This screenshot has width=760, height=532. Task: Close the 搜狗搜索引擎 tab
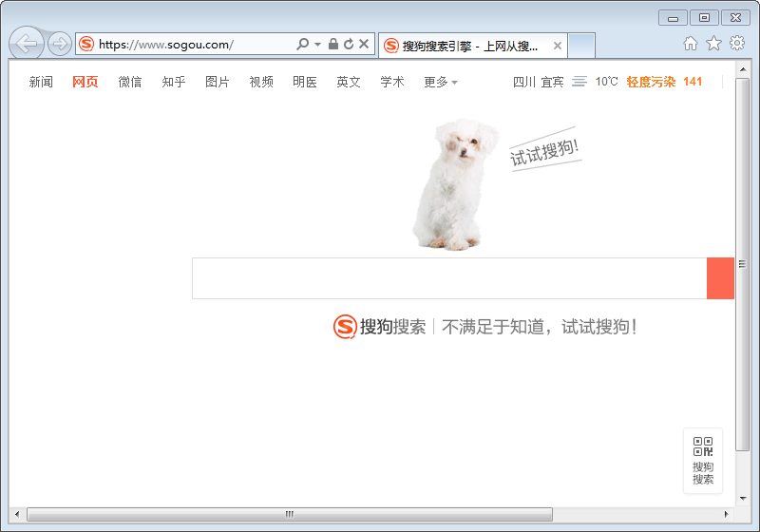click(x=558, y=46)
